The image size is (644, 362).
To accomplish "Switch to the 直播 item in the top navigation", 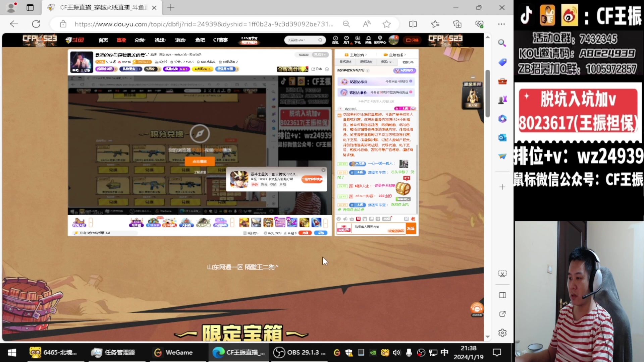I will point(121,40).
